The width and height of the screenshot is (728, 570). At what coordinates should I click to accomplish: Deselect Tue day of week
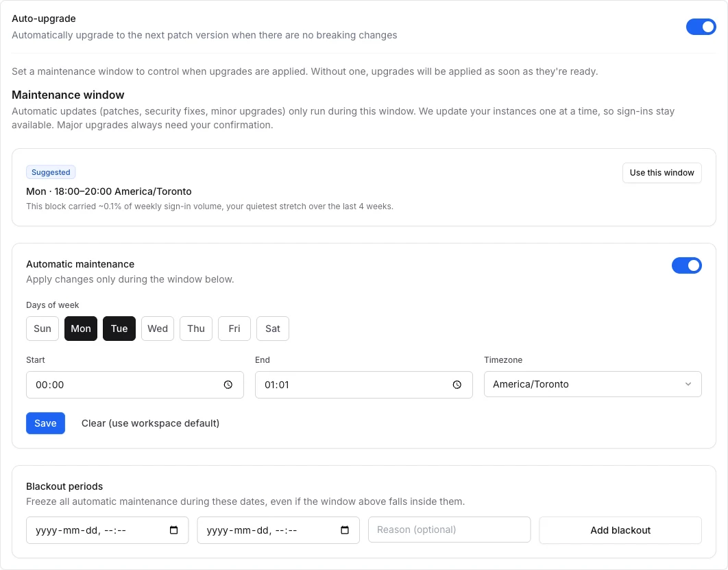(x=119, y=329)
